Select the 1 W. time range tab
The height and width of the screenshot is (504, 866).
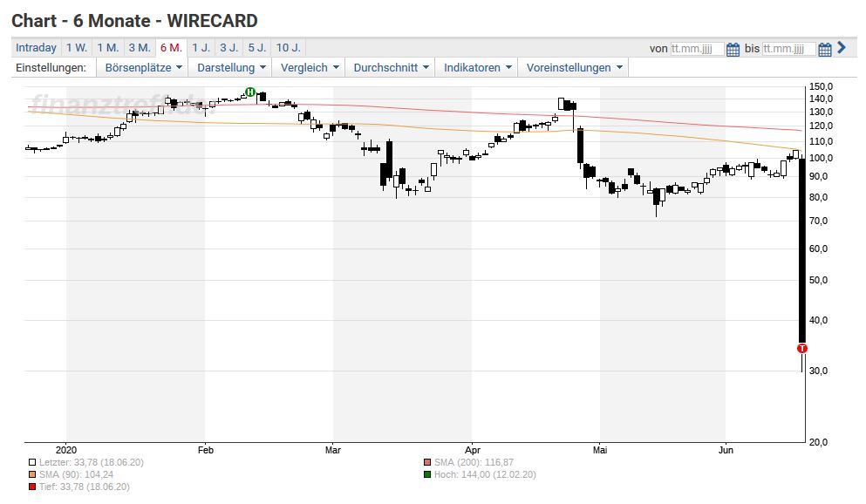77,47
